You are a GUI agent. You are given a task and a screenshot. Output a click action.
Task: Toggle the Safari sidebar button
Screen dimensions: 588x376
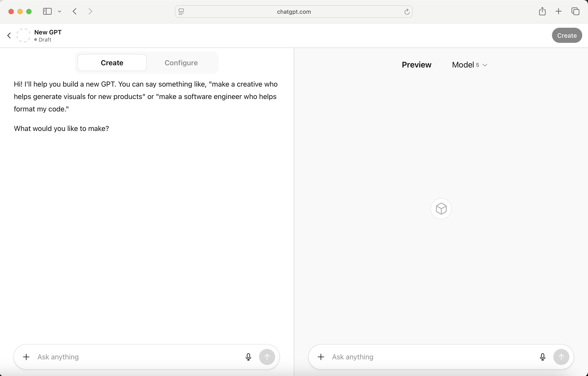[47, 12]
